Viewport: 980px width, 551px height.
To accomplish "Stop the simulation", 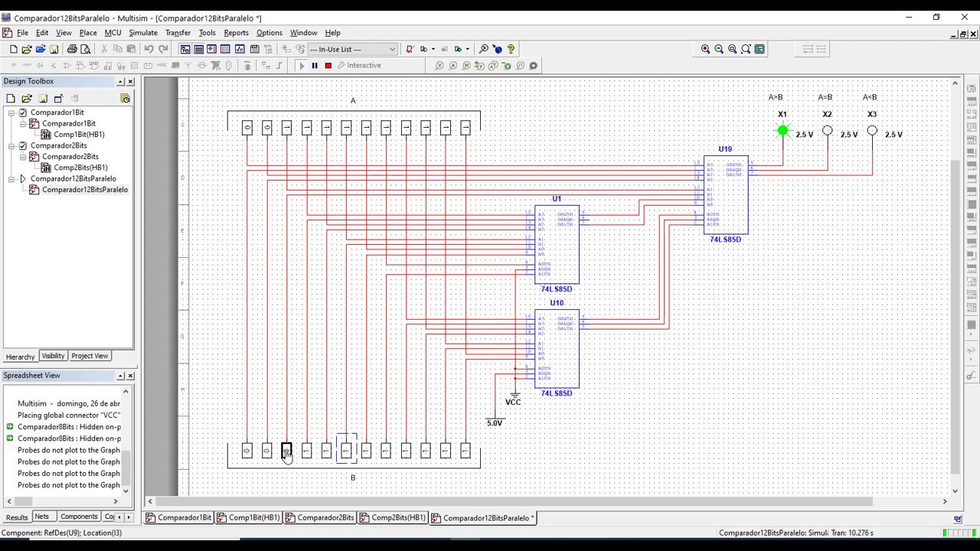I will click(x=328, y=66).
